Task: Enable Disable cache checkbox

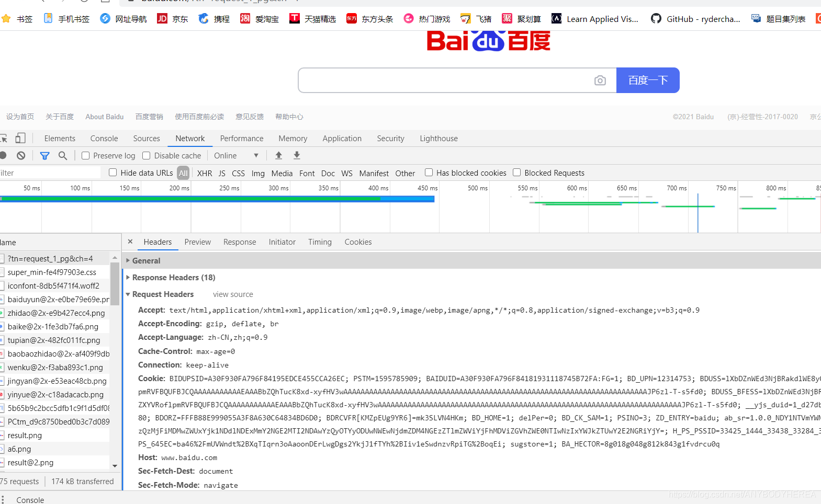Action: pyautogui.click(x=147, y=155)
